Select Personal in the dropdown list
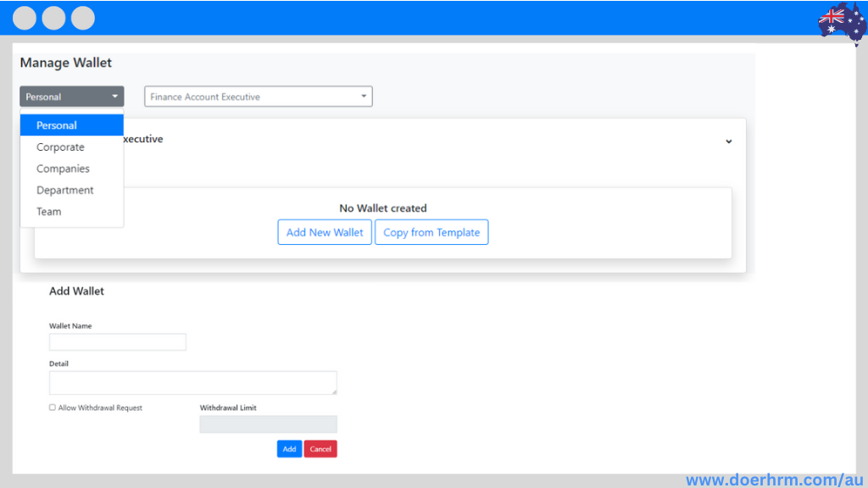This screenshot has width=868, height=488. (x=72, y=125)
